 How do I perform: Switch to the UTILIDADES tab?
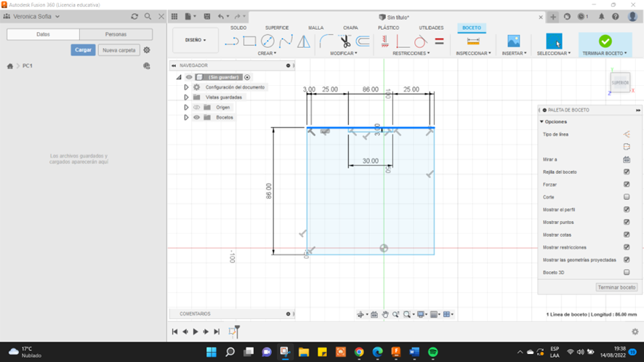(431, 28)
